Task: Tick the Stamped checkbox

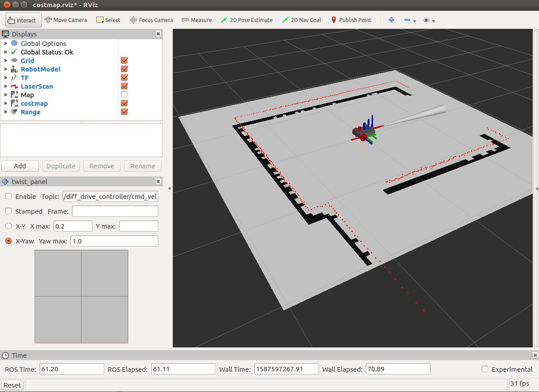Action: (9, 211)
